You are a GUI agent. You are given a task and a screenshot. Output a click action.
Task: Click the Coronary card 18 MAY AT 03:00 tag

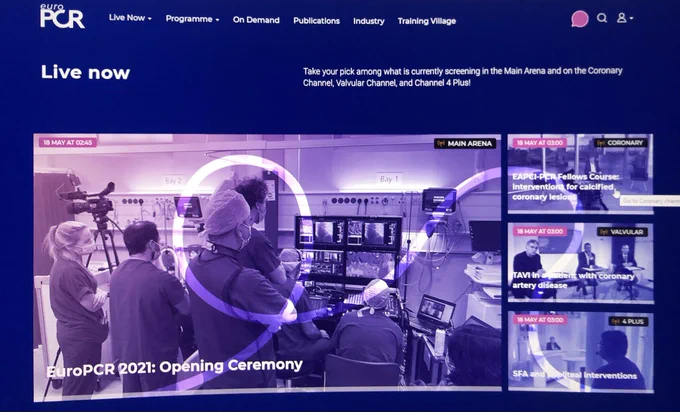(540, 143)
